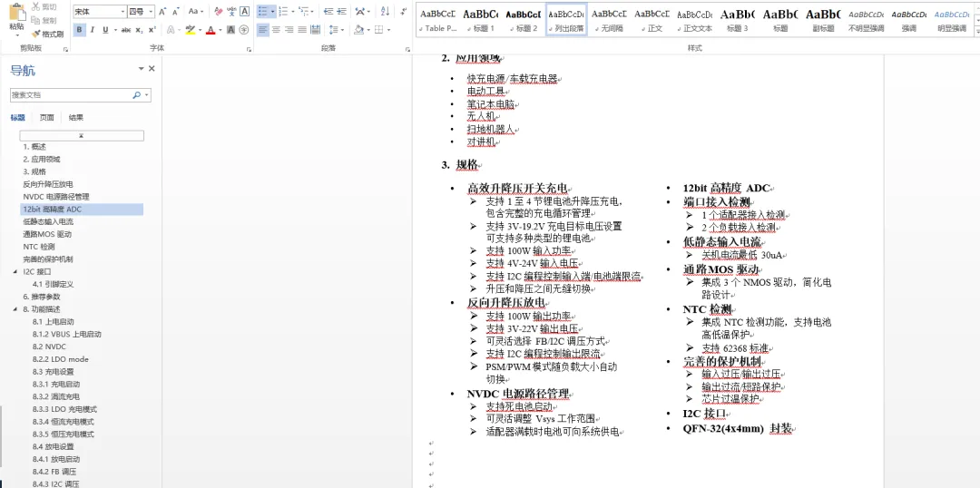Image resolution: width=980 pixels, height=488 pixels.
Task: Click the jump-to-top bar above headings
Action: click(x=82, y=135)
